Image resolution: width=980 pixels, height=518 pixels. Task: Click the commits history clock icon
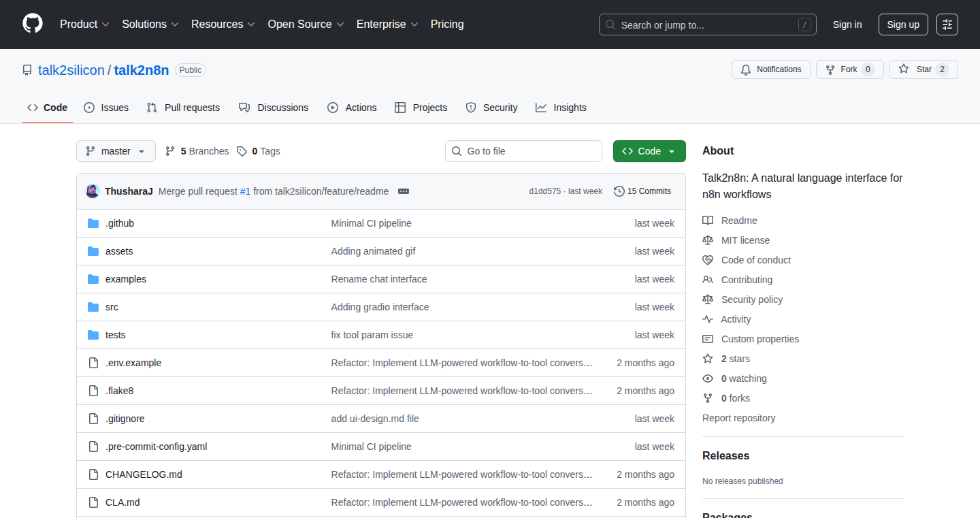pos(619,191)
